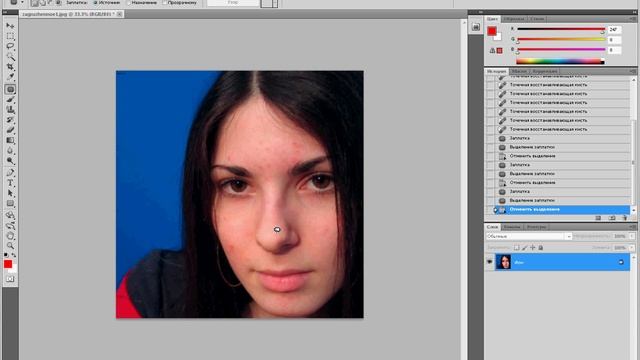
Task: Select the Type (T) tool
Action: pos(10,183)
